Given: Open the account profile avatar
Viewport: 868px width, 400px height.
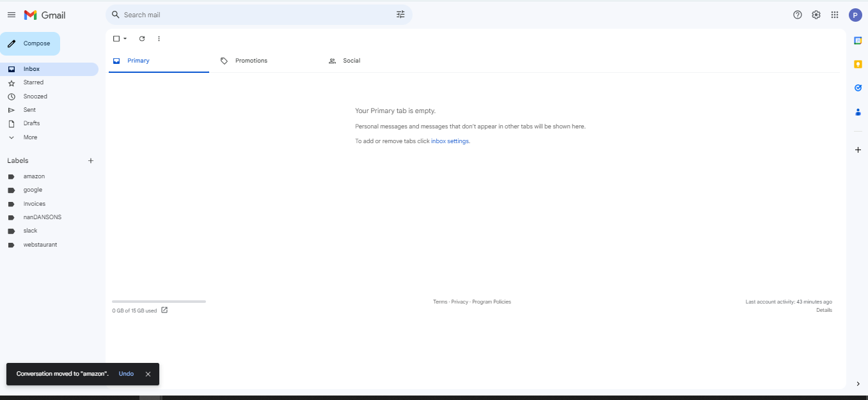Looking at the screenshot, I should [855, 15].
